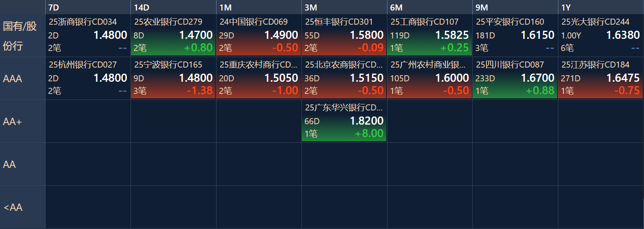Click the 1.5150 yield value

[367, 78]
